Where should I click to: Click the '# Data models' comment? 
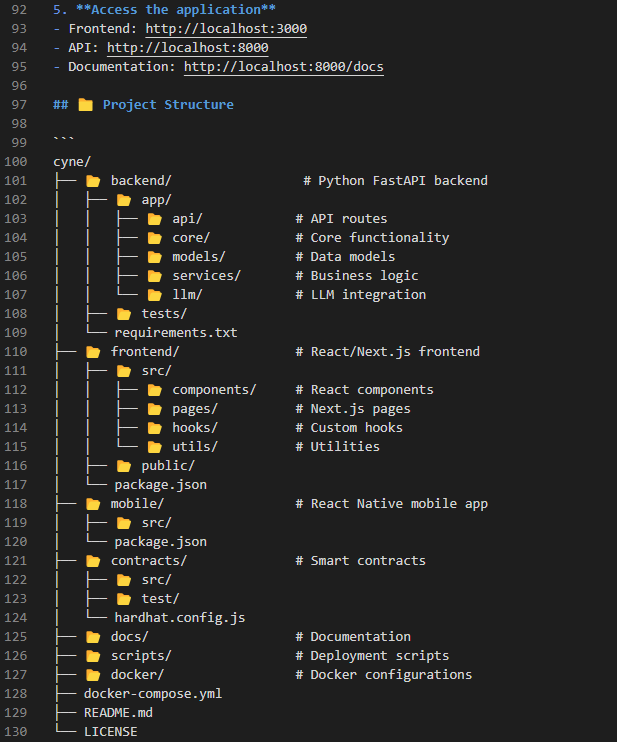coord(345,256)
